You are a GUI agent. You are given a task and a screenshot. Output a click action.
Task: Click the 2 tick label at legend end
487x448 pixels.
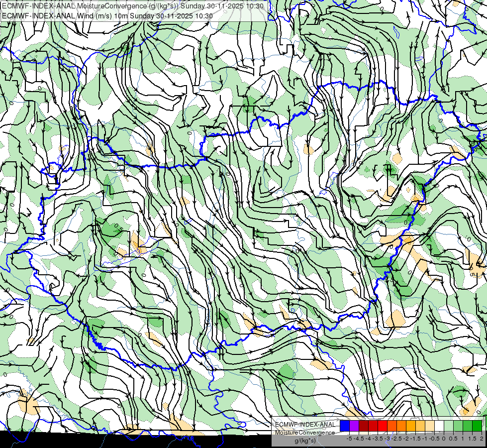[x=482, y=439]
